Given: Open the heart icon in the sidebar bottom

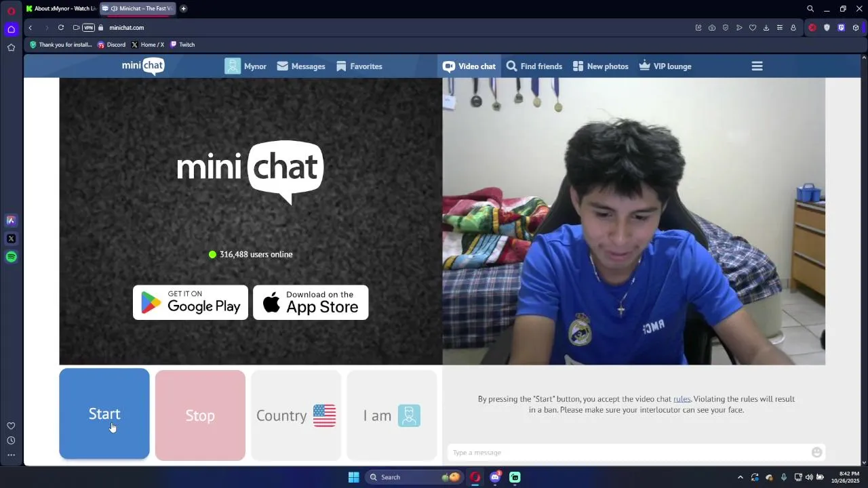Looking at the screenshot, I should tap(11, 426).
